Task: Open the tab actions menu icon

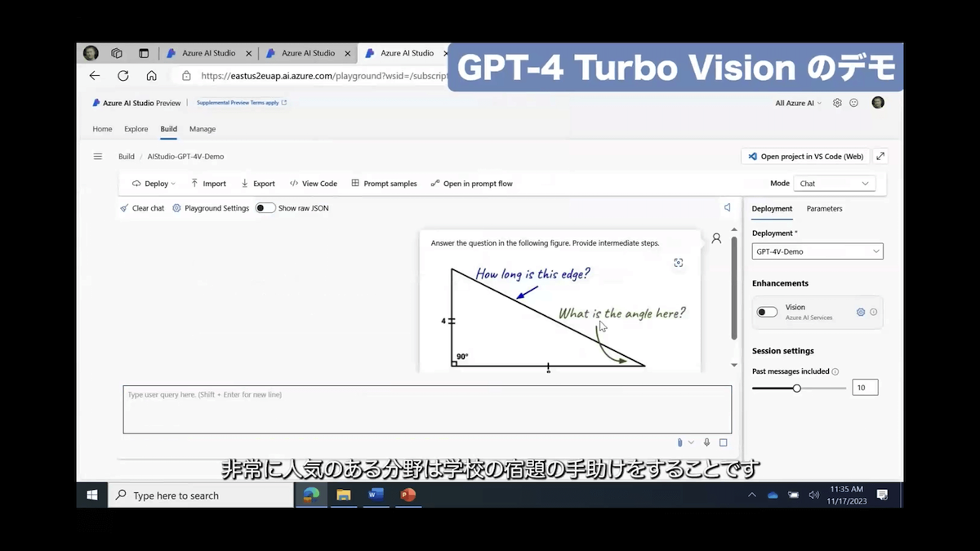Action: coord(144,53)
